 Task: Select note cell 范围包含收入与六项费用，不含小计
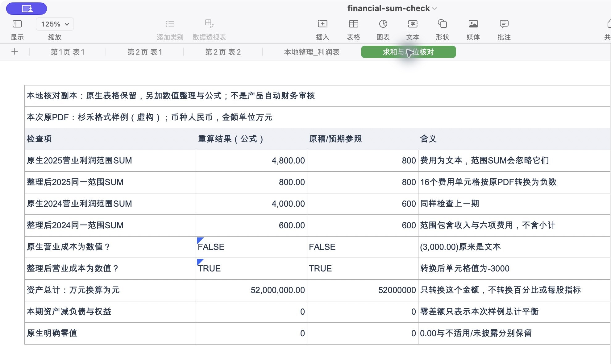coord(514,225)
